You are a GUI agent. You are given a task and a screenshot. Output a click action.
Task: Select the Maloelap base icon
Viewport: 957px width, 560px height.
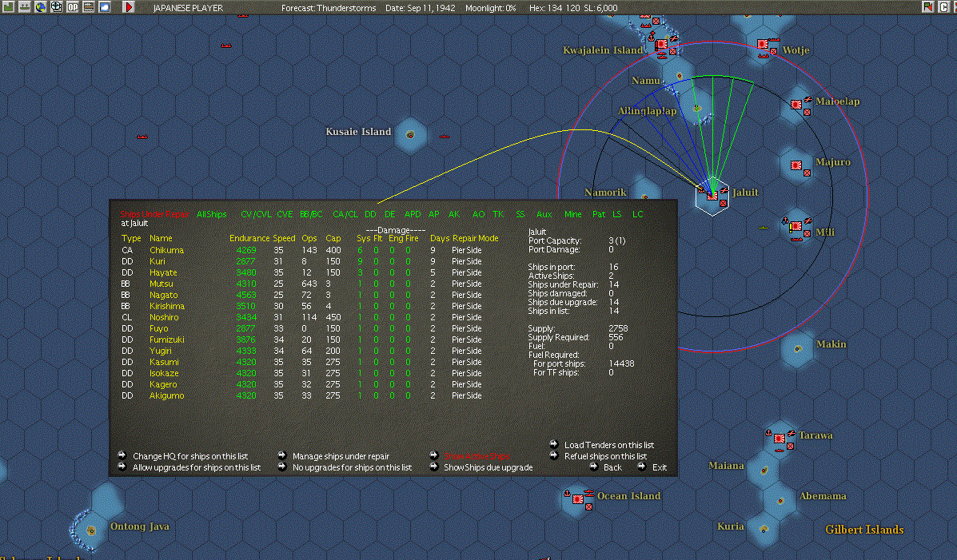coord(796,105)
